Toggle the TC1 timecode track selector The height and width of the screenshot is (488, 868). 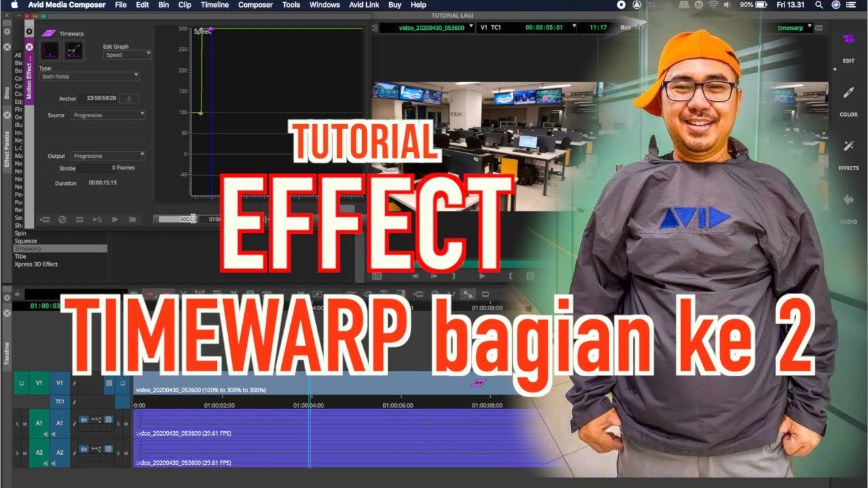tap(60, 401)
